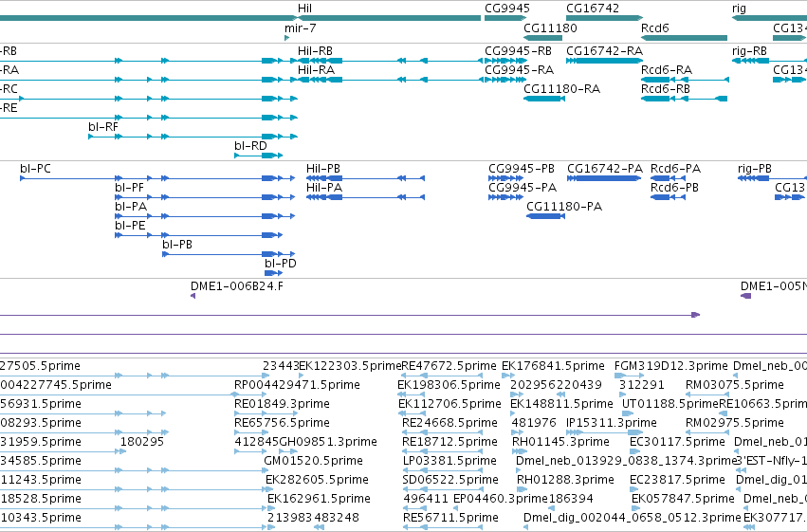Select the bl-PC protein feature
Image resolution: width=807 pixels, height=532 pixels.
point(157,178)
